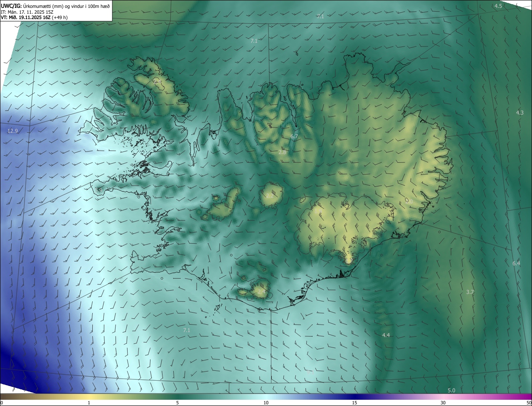This screenshot has height=406, width=532.
Task: Click the 4.3 value label
Action: coord(520,113)
